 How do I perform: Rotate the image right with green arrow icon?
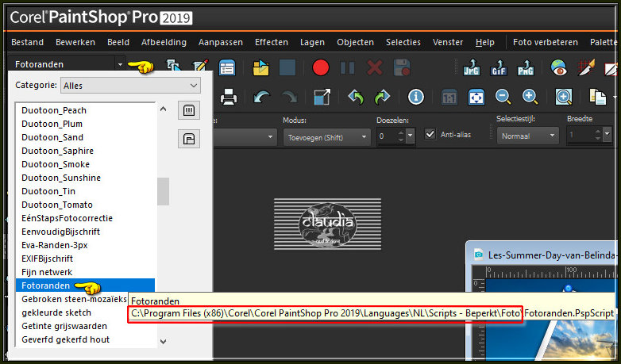coord(382,97)
